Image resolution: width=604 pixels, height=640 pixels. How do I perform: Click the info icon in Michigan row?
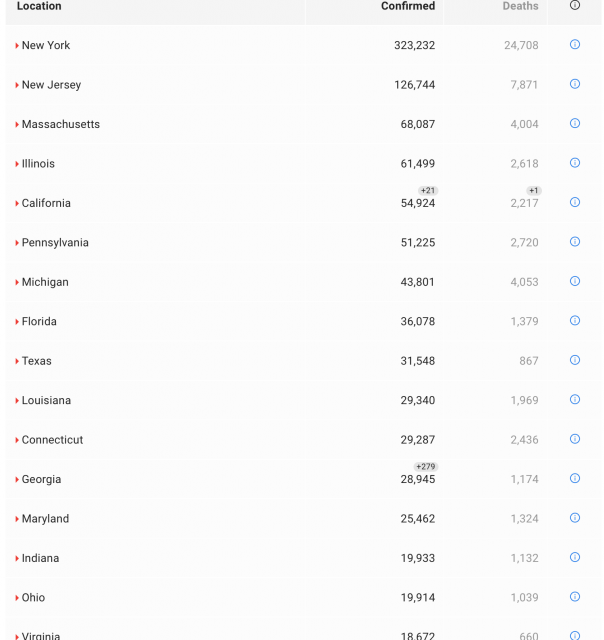[x=575, y=281]
